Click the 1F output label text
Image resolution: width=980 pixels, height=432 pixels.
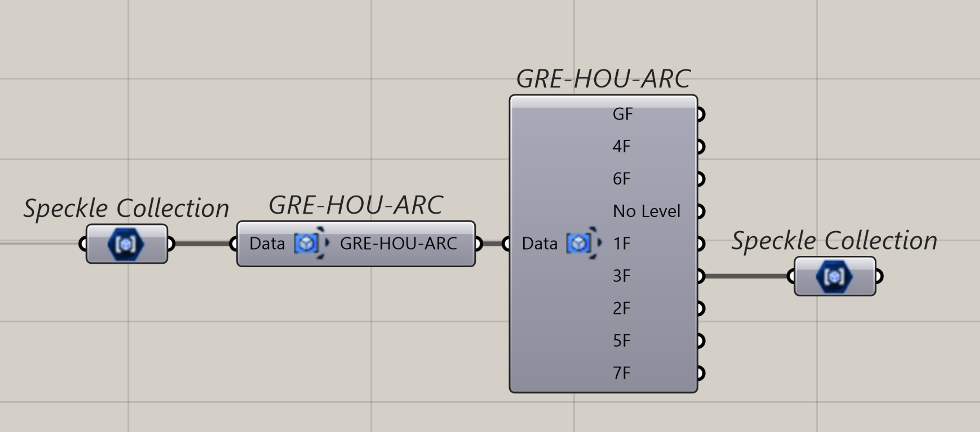622,243
